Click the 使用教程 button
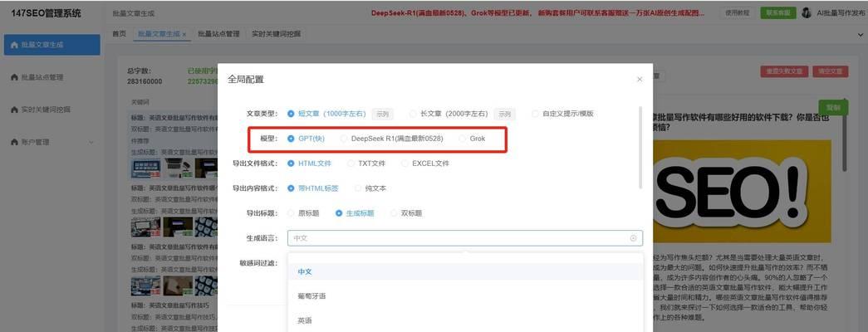The width and height of the screenshot is (868, 332). pos(738,12)
